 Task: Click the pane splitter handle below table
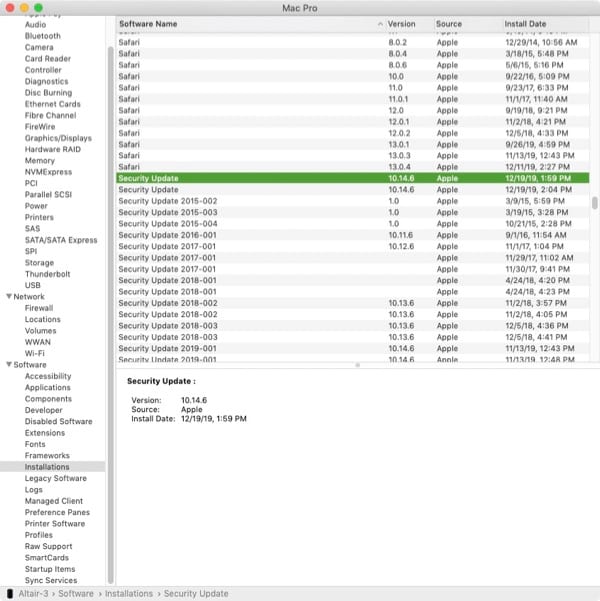pyautogui.click(x=357, y=365)
